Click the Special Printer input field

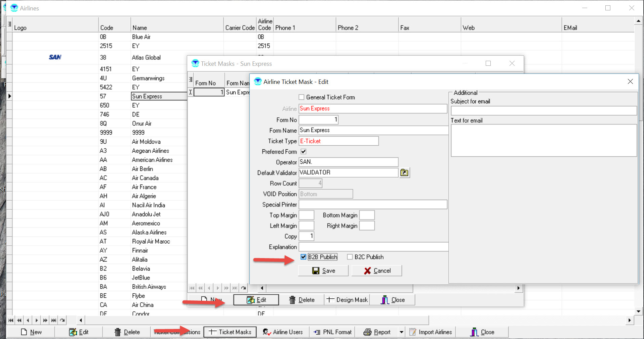(373, 205)
